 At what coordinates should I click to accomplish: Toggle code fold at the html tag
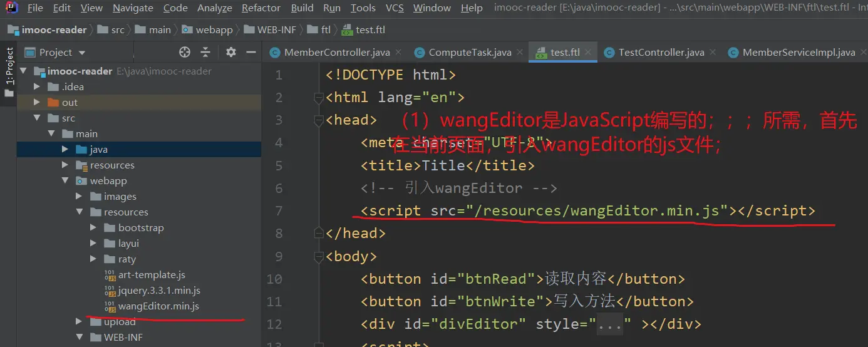click(318, 98)
